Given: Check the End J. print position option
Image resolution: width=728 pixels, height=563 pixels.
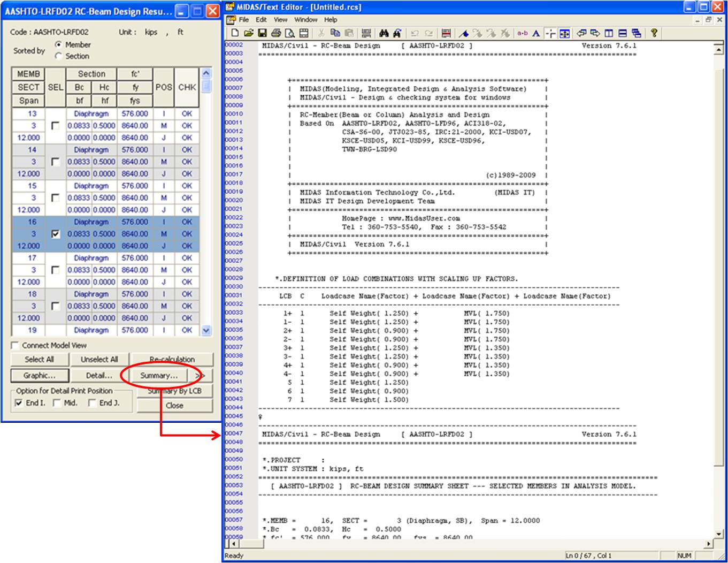Looking at the screenshot, I should 93,403.
